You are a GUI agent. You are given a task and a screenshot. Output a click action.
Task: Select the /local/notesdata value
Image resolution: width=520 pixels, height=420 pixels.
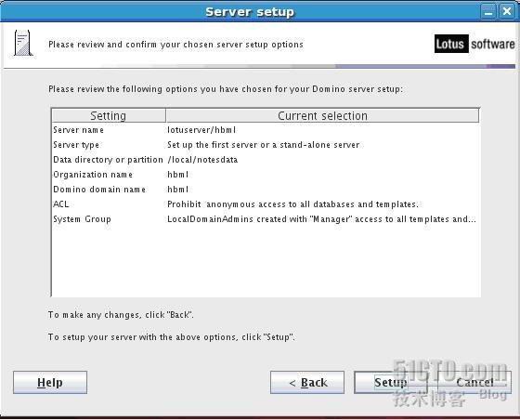pyautogui.click(x=202, y=160)
